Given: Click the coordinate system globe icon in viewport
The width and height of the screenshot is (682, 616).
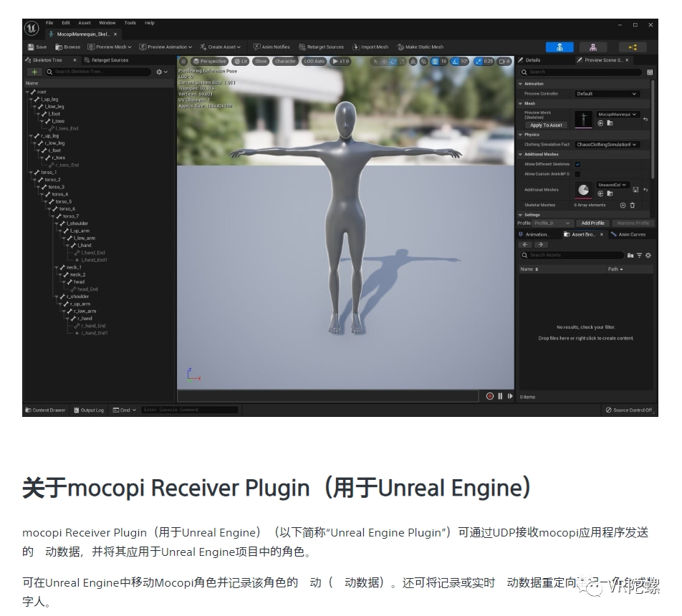Looking at the screenshot, I should click(x=413, y=62).
